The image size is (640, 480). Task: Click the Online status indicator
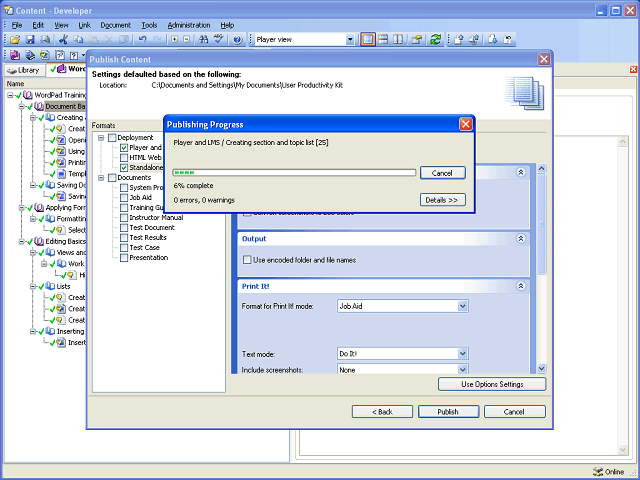coord(609,472)
